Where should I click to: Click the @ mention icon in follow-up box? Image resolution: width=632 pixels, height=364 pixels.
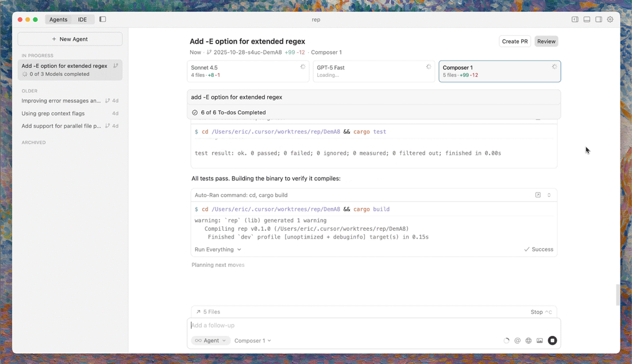pyautogui.click(x=517, y=340)
